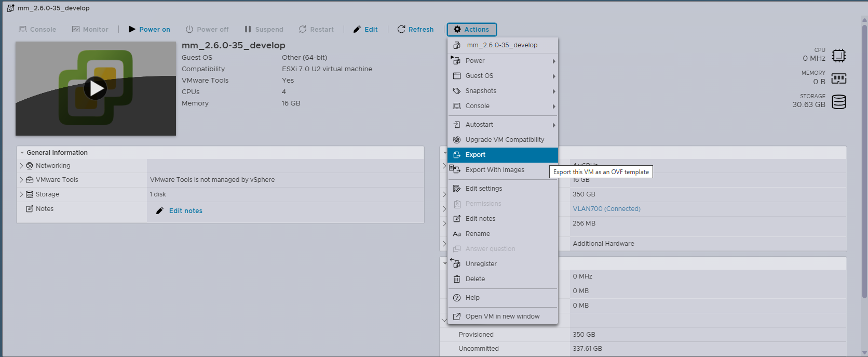The width and height of the screenshot is (868, 357).
Task: Click the Export With Images icon
Action: [455, 169]
